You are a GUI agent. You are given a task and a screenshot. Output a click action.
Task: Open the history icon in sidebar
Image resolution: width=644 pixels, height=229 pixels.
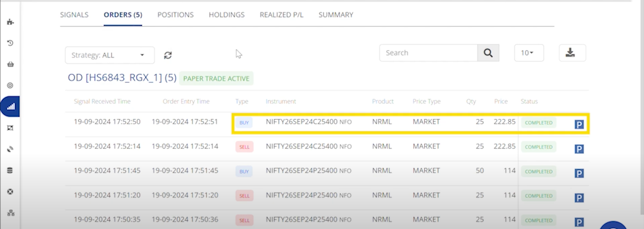(x=10, y=43)
